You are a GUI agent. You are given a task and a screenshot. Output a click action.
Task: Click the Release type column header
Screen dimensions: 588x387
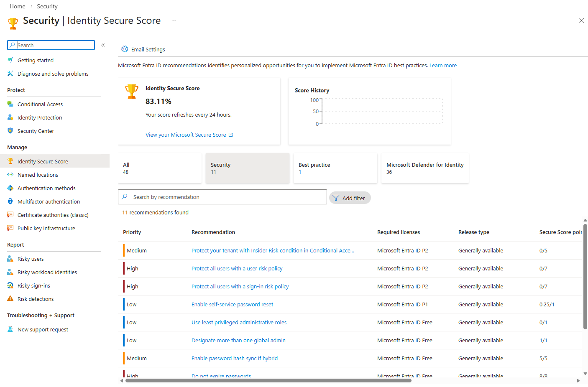pyautogui.click(x=474, y=232)
